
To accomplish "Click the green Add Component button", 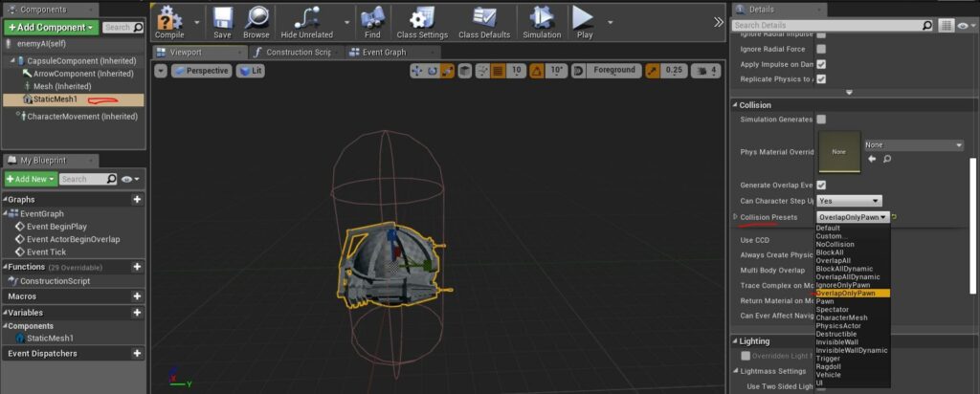I will (x=52, y=28).
